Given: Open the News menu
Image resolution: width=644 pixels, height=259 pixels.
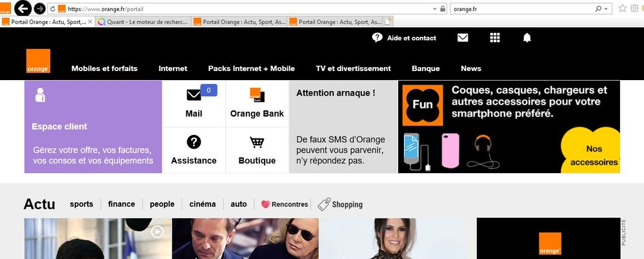Looking at the screenshot, I should click(470, 68).
